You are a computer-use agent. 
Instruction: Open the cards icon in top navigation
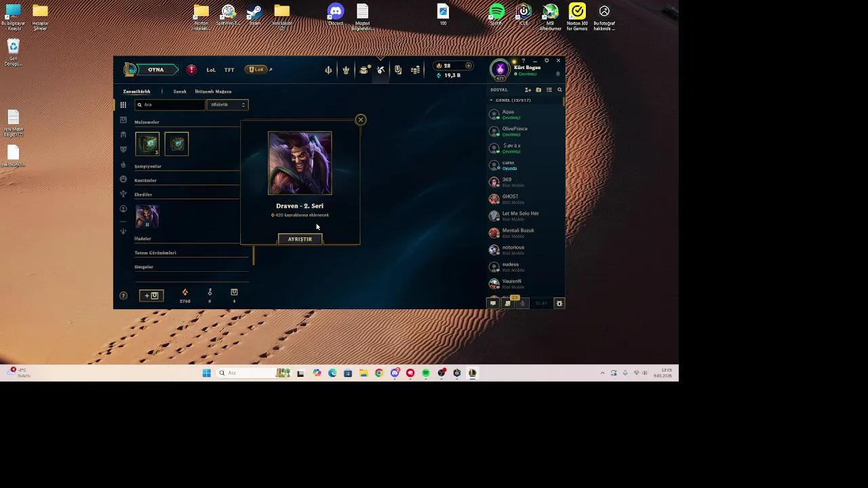[398, 70]
